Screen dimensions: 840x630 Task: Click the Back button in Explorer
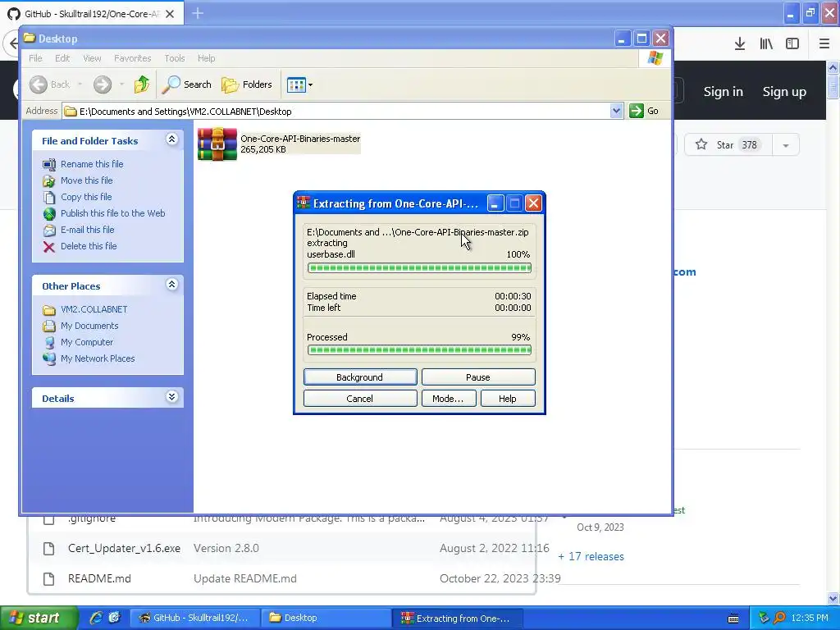(50, 84)
